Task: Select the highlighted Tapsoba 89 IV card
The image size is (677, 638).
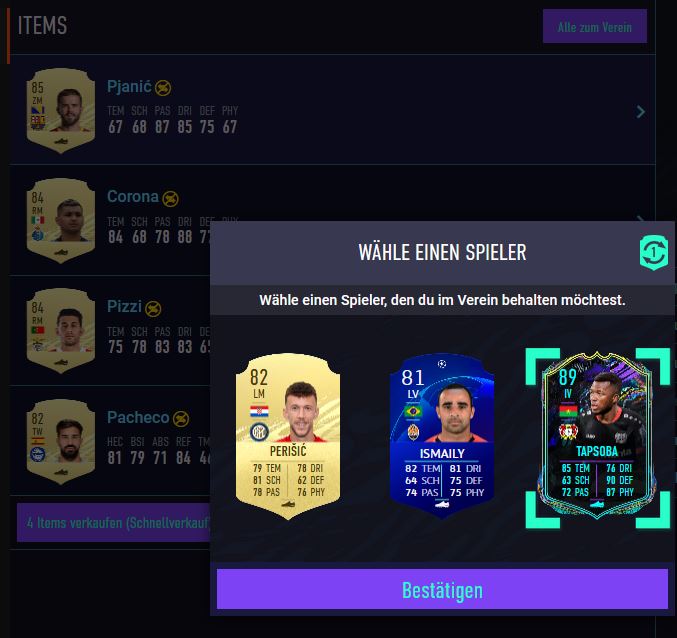Action: [598, 436]
